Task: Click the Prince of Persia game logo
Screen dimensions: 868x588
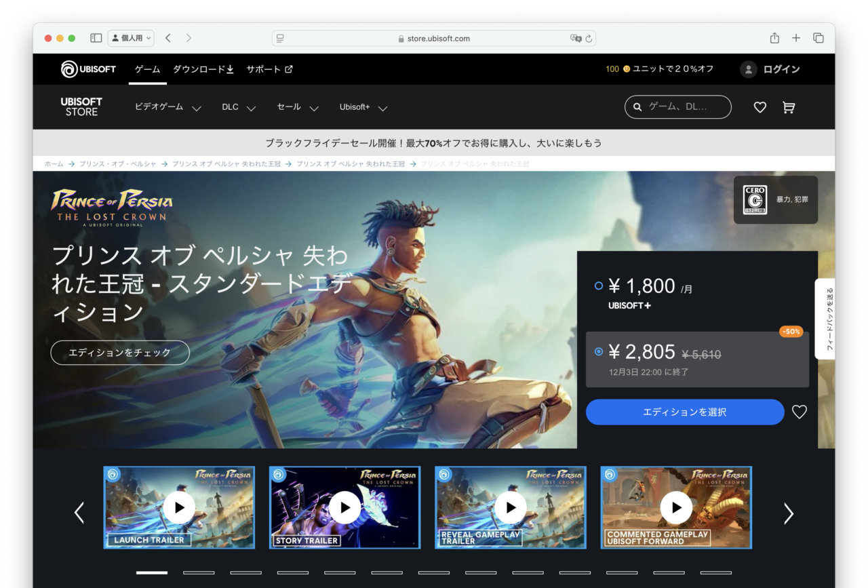Action: [112, 206]
